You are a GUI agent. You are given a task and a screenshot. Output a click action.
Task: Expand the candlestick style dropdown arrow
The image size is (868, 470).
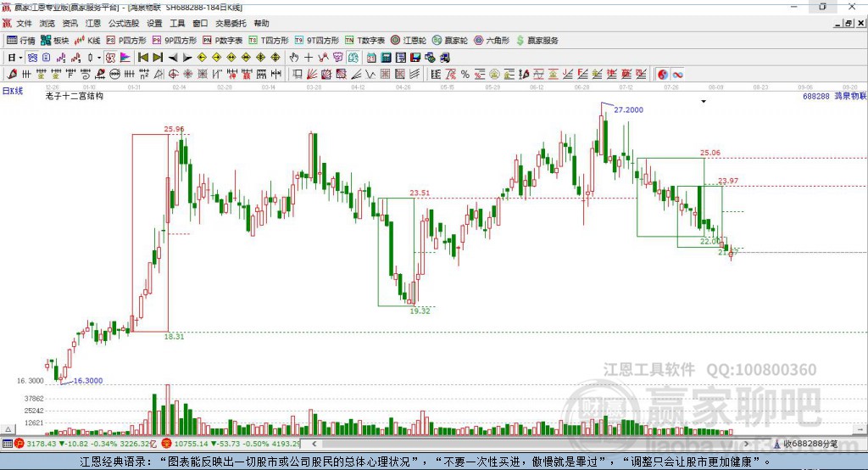tap(99, 58)
